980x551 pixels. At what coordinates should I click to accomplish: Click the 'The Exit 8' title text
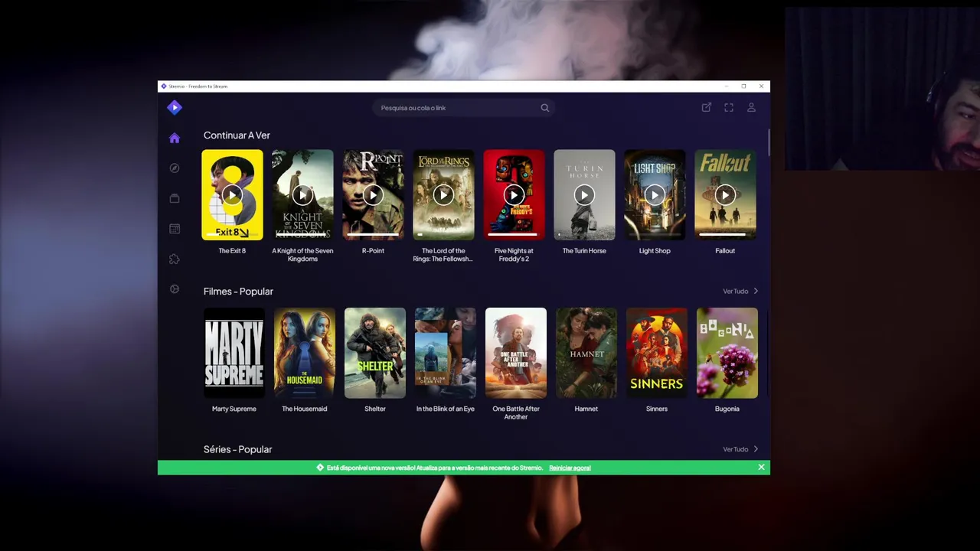point(232,251)
